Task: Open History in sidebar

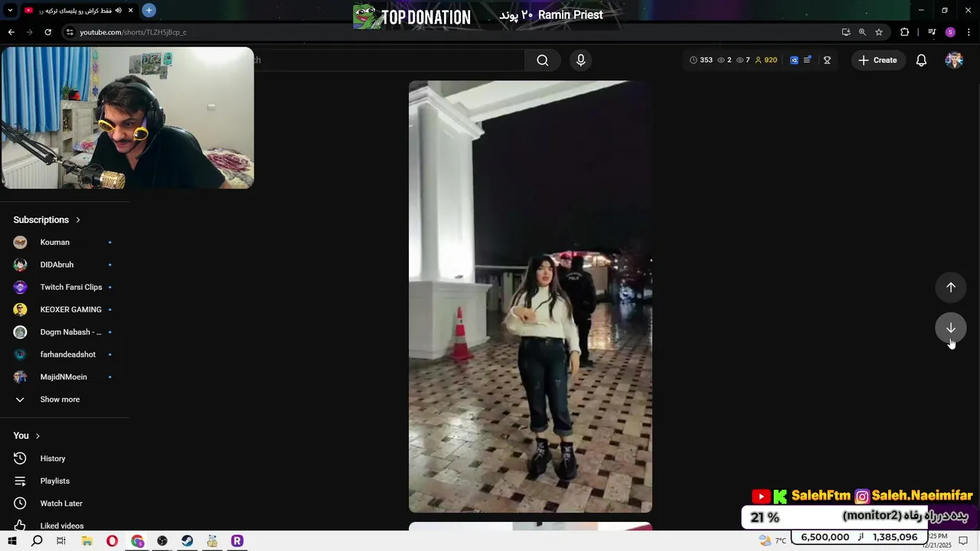Action: 64,458
